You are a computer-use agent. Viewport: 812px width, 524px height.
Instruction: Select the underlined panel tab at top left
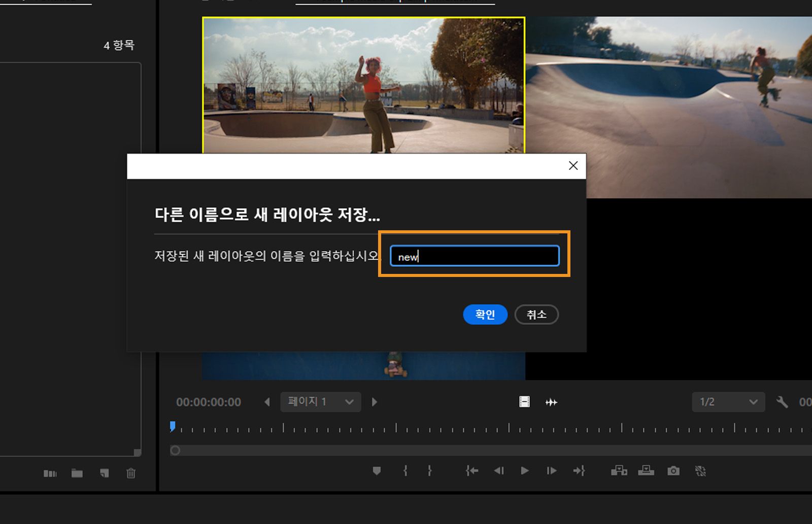point(46,3)
